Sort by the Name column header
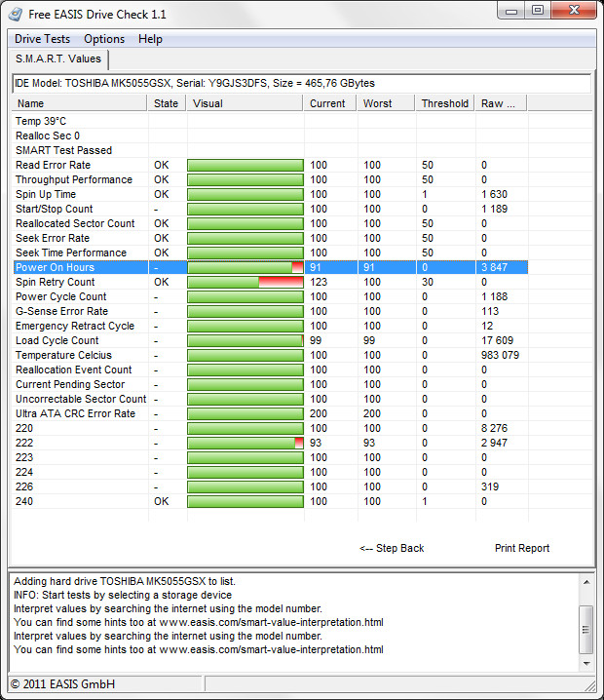This screenshot has height=700, width=604. pos(80,103)
